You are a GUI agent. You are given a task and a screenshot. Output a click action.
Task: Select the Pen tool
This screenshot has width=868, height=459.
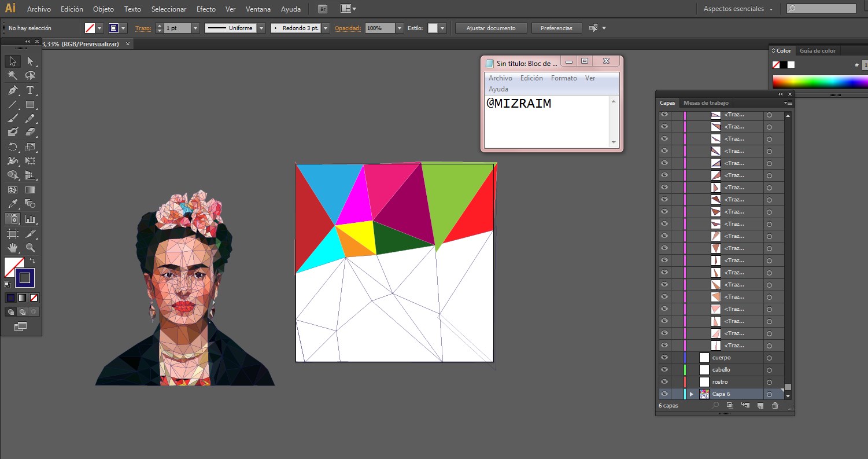13,90
